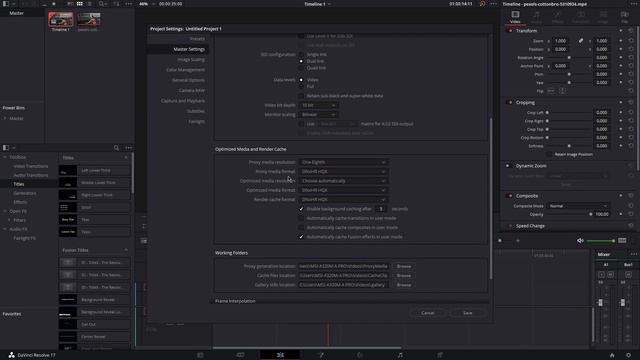Open the Monitor scaling dropdown
This screenshot has height=360, width=640.
pyautogui.click(x=318, y=115)
